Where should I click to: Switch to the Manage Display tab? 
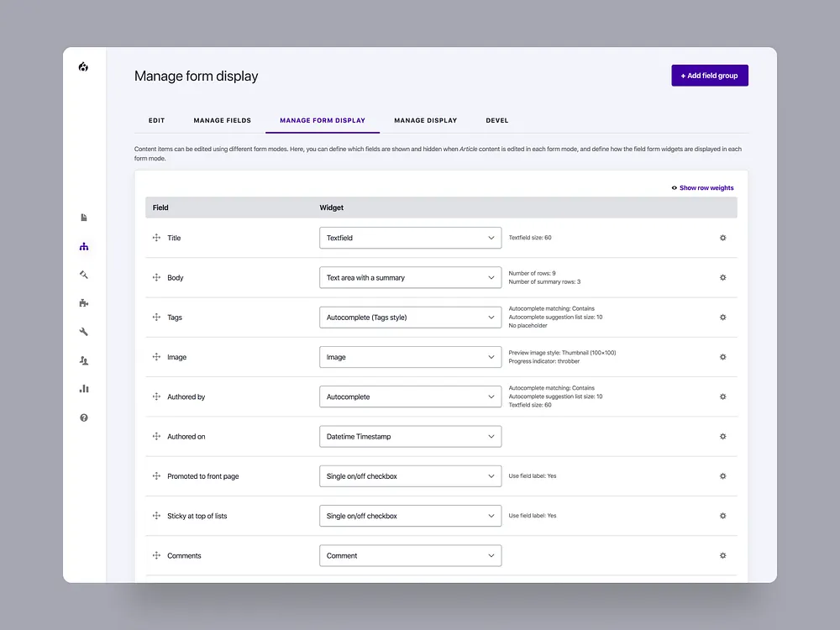point(426,120)
